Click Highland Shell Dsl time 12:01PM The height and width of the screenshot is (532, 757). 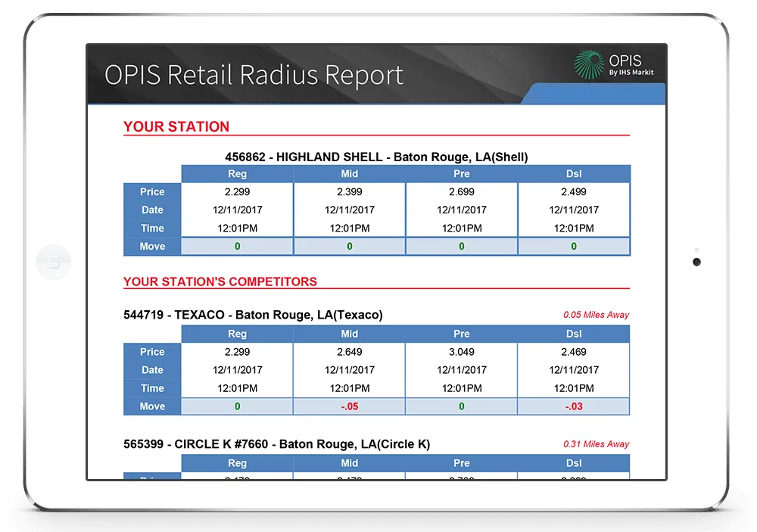574,229
